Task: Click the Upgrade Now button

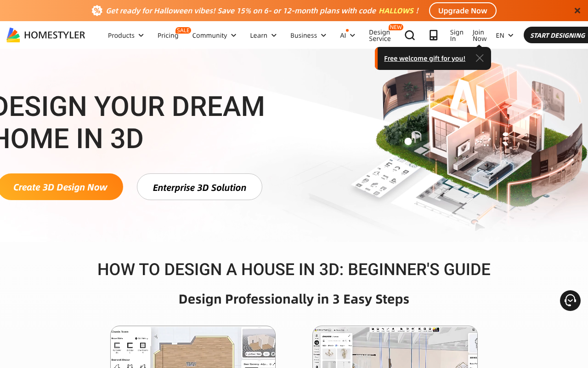Action: pyautogui.click(x=463, y=11)
